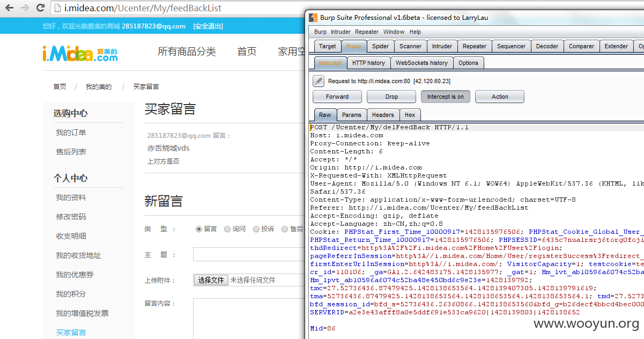Click the page icon in address bar
Viewport: 644px width, 339px height.
click(x=57, y=8)
